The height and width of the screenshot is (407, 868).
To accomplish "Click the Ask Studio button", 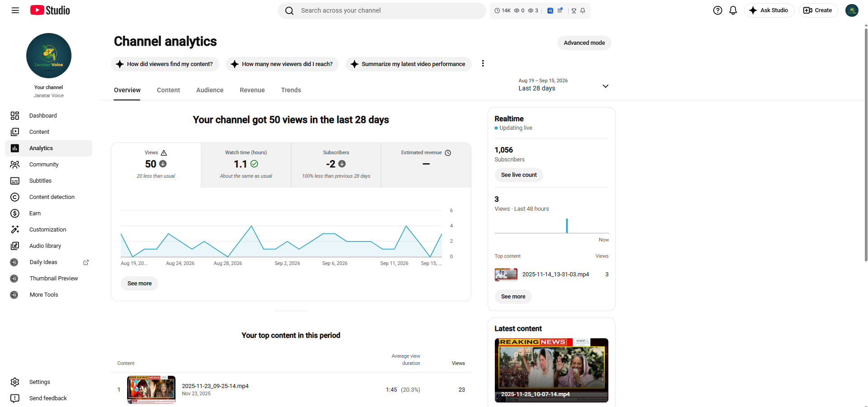I will point(769,10).
